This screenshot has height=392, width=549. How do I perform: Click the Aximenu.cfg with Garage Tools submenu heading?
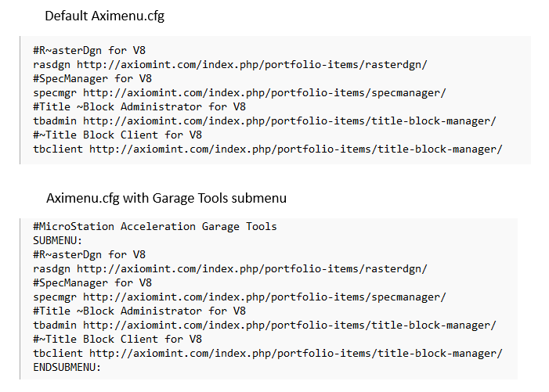166,198
